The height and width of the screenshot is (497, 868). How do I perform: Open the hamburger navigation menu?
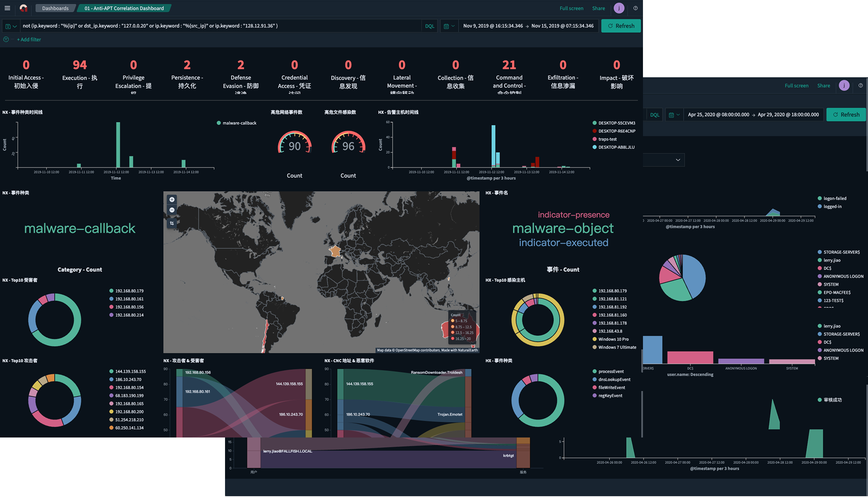[7, 8]
